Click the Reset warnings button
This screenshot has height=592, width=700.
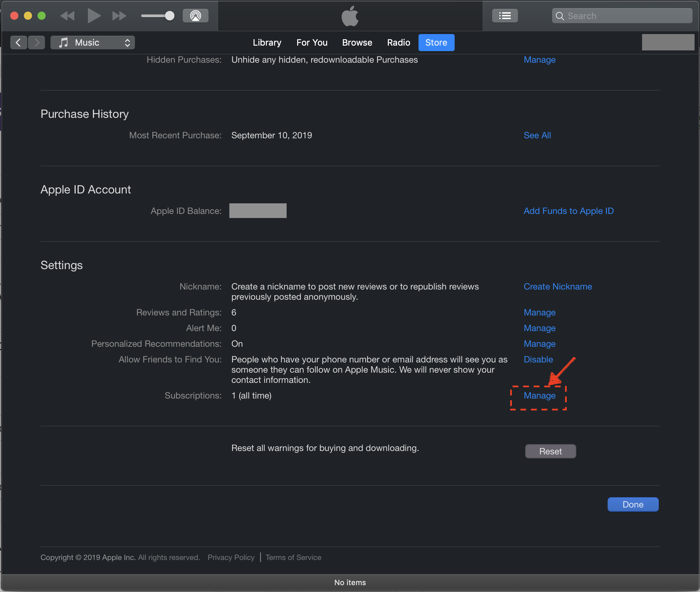(550, 451)
